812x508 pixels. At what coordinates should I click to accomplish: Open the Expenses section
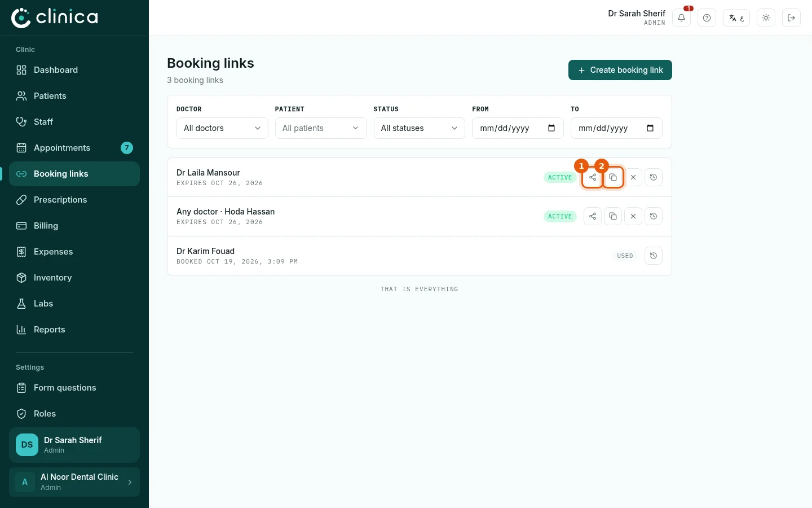pos(74,252)
